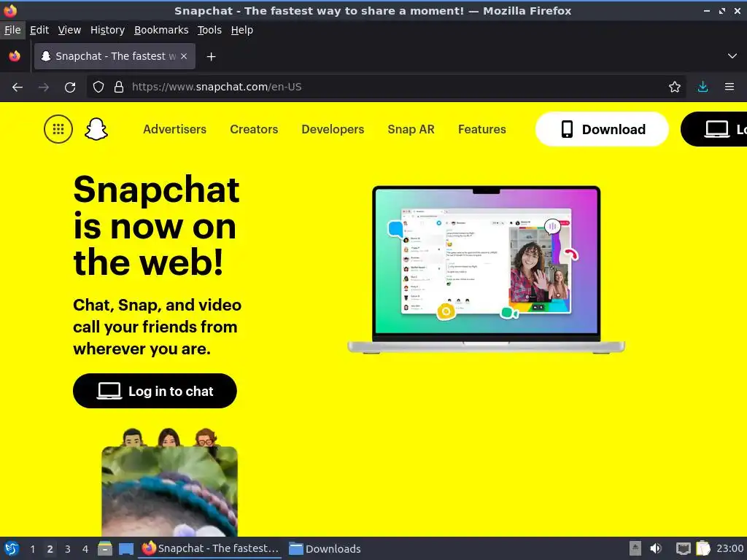The width and height of the screenshot is (747, 560).
Task: Select the Snapchat Firefox taskbar entry
Action: 210,548
